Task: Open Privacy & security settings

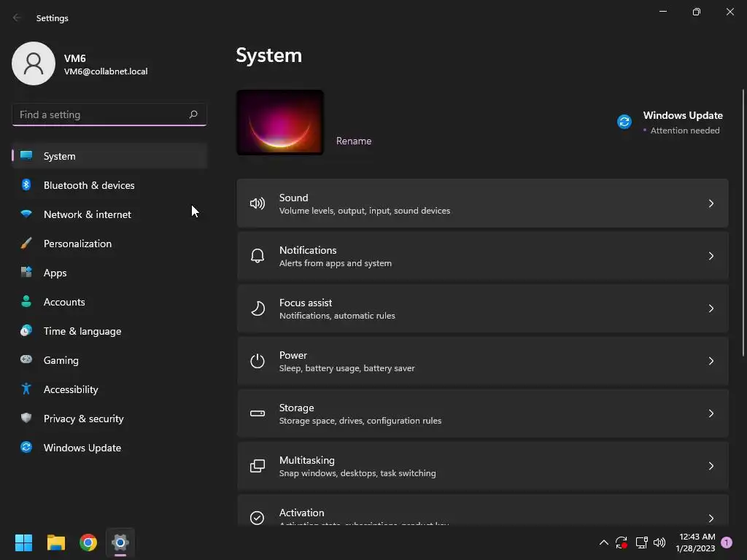Action: tap(109, 418)
